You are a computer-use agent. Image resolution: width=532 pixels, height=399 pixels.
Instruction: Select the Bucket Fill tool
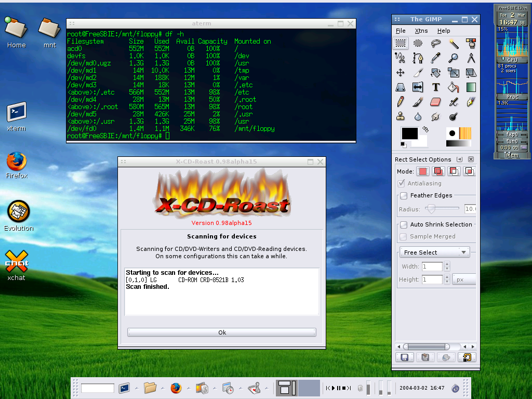454,87
